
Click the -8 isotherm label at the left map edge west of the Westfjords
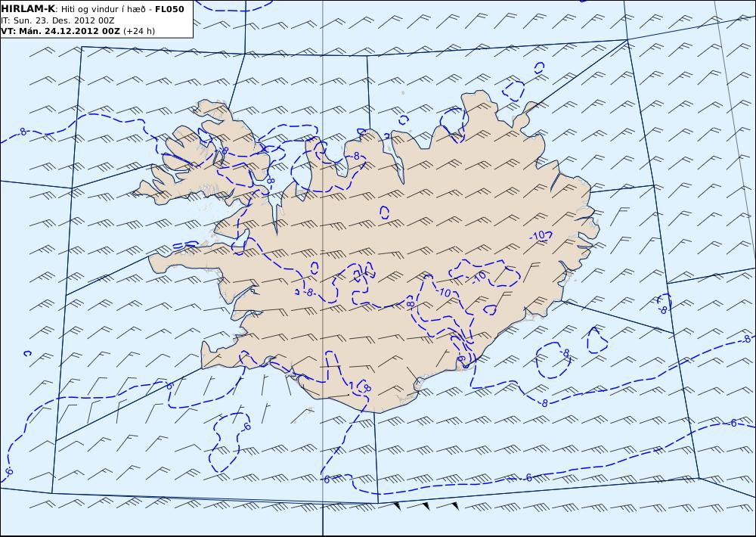point(22,132)
